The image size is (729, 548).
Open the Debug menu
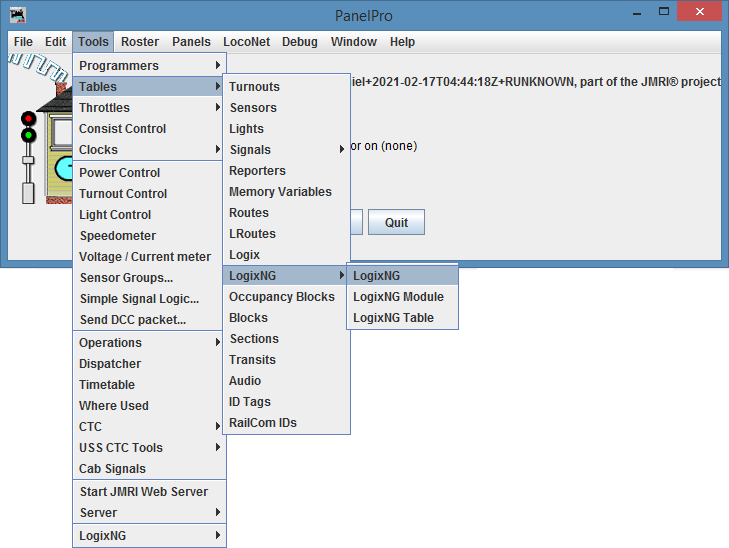(x=299, y=42)
